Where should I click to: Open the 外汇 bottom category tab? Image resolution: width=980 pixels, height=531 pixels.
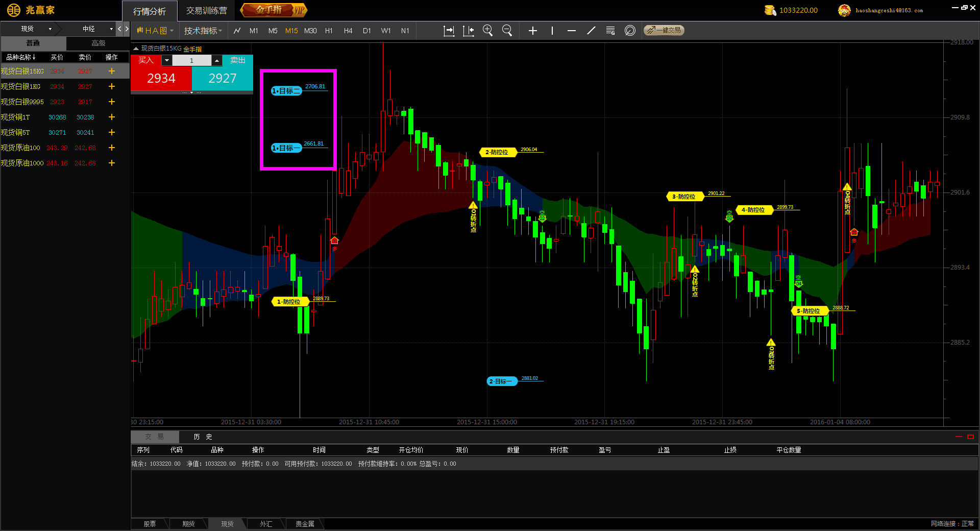pyautogui.click(x=266, y=524)
